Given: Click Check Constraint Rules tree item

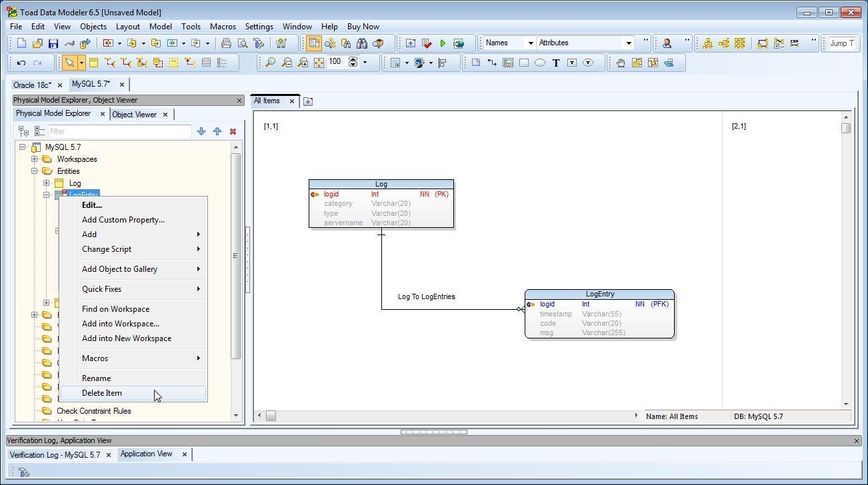Looking at the screenshot, I should (x=94, y=411).
